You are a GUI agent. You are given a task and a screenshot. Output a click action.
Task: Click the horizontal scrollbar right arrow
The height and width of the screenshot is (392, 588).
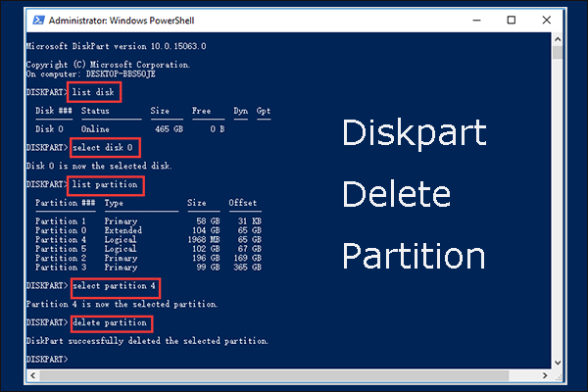coord(545,375)
